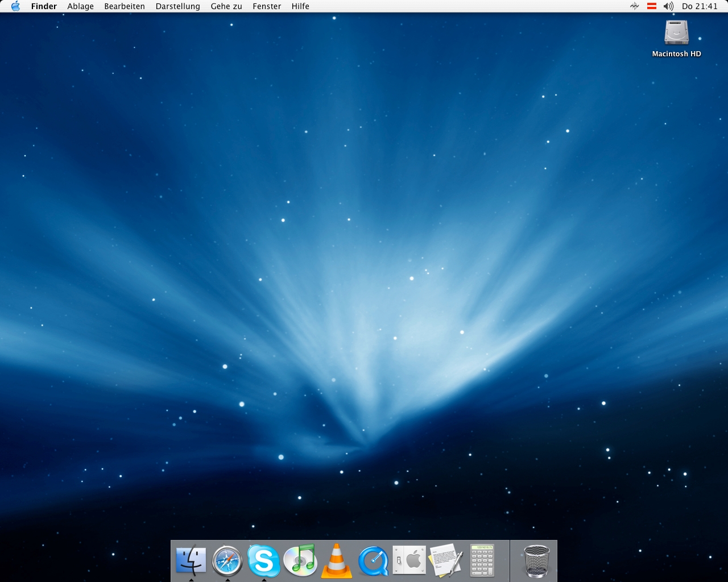
Task: Launch Safari from the Dock
Action: tap(227, 560)
